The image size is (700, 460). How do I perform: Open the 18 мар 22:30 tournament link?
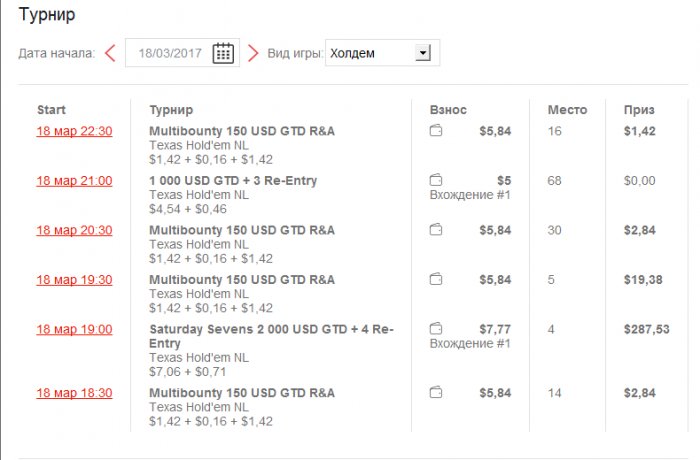click(74, 131)
